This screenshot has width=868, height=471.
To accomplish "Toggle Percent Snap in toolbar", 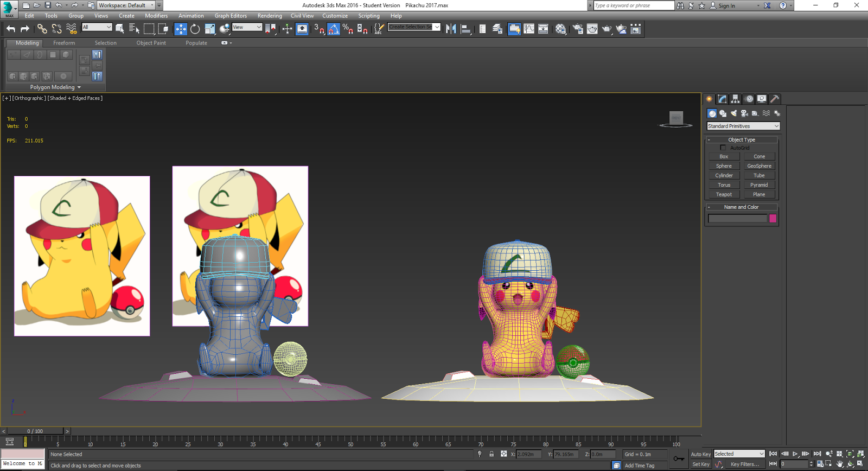I will [348, 29].
